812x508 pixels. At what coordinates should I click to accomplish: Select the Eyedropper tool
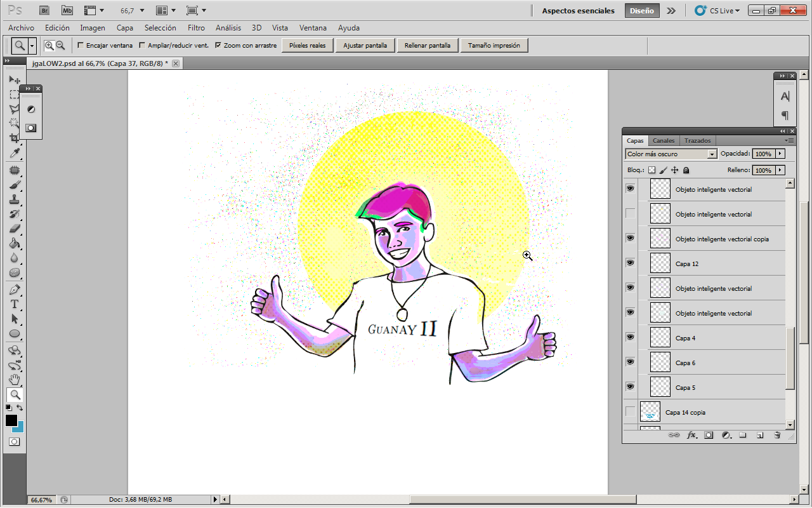click(14, 153)
